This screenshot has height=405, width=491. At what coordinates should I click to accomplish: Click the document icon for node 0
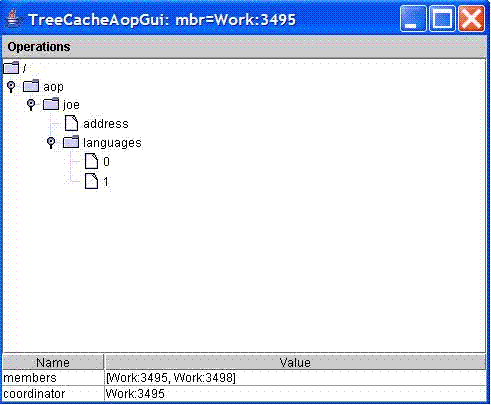[91, 161]
